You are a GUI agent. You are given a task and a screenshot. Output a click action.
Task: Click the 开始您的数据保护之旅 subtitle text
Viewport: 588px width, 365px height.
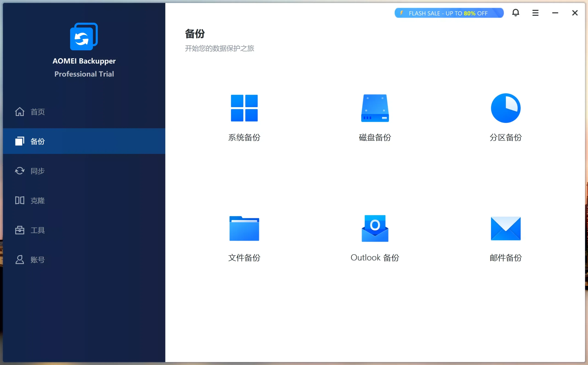tap(219, 49)
